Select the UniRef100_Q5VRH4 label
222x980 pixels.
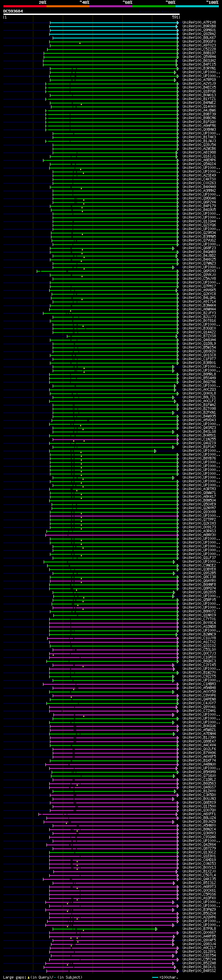(199, 57)
